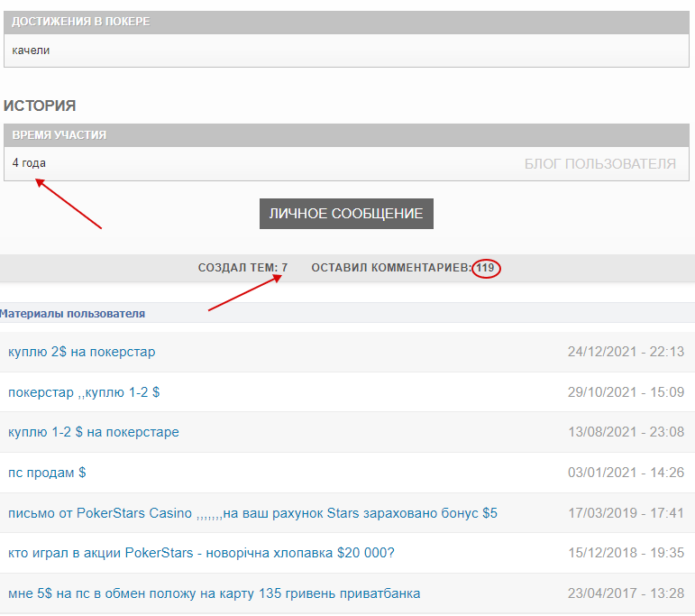Select the 'Материалы пользователя' heading
Image resolution: width=695 pixels, height=616 pixels.
pyautogui.click(x=72, y=314)
